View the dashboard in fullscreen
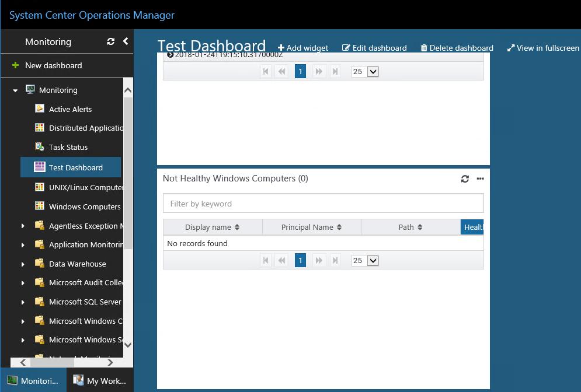This screenshot has width=581, height=392. (x=543, y=48)
